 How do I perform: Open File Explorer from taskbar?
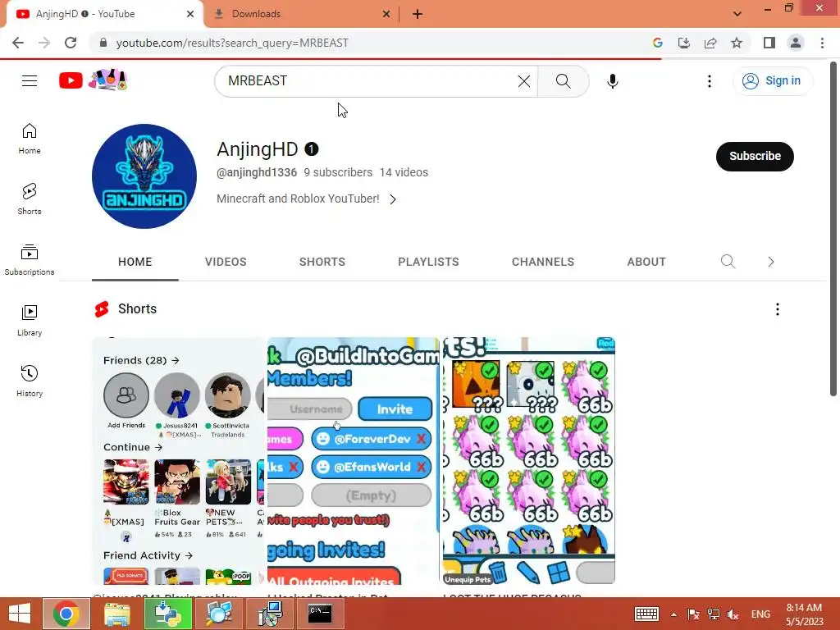[x=116, y=614]
